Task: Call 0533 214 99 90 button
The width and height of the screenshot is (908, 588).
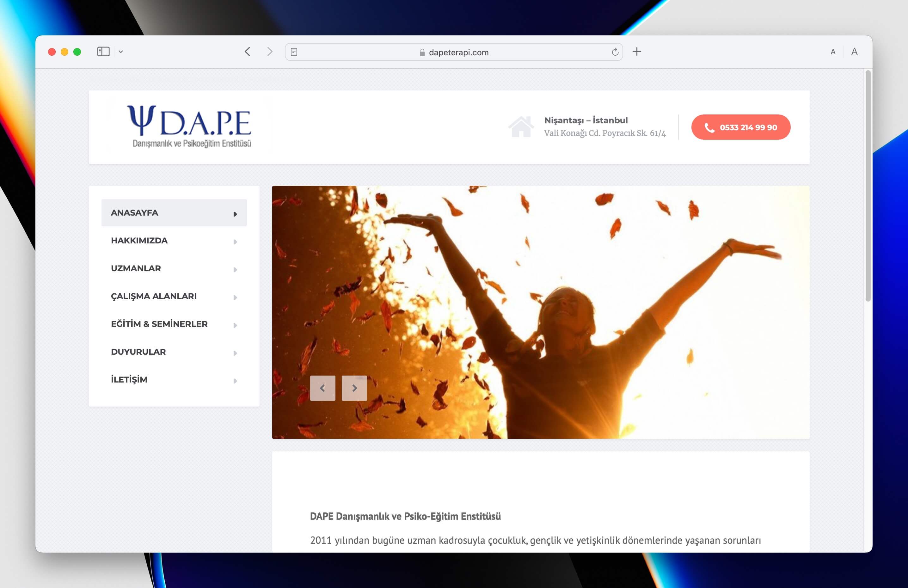Action: point(740,127)
